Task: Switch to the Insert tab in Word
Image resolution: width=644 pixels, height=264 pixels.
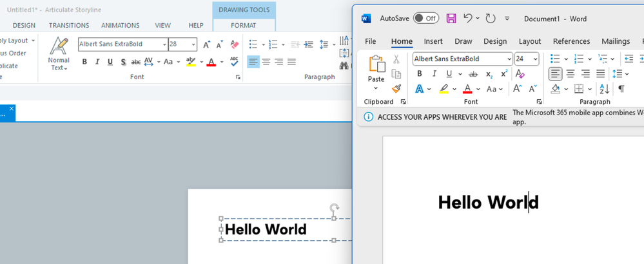Action: (433, 41)
